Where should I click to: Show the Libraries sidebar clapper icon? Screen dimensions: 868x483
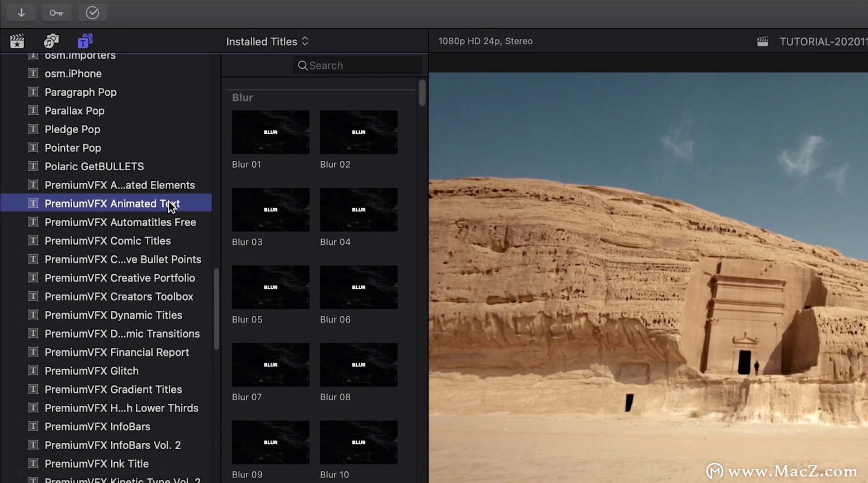click(x=17, y=41)
